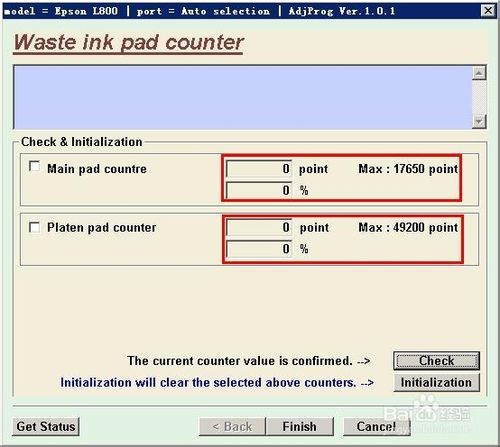The height and width of the screenshot is (447, 500).
Task: Enable the Main pad countre checkbox
Action: [34, 166]
